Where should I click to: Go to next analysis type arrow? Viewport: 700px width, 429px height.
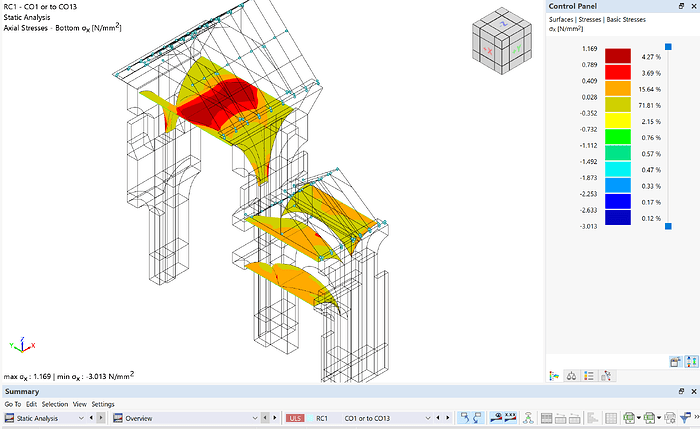pos(101,418)
